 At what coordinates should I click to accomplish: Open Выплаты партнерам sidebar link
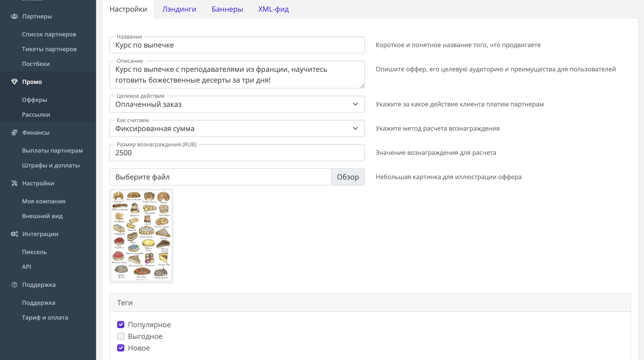coord(52,151)
